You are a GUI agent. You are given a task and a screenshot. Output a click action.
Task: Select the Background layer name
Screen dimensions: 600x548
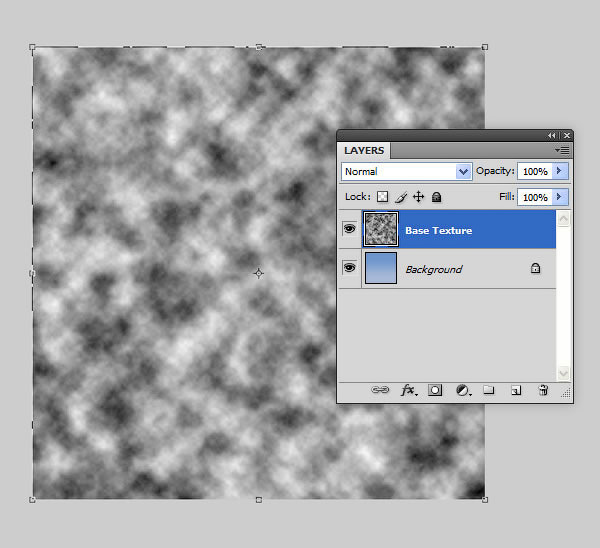click(434, 269)
